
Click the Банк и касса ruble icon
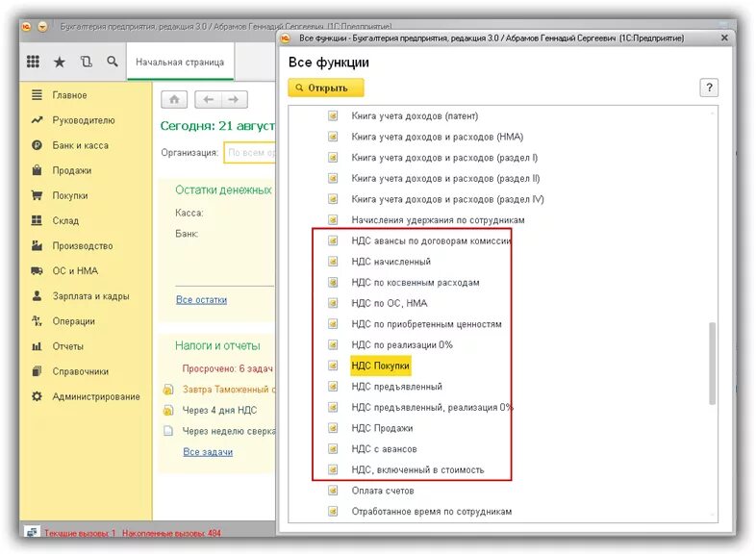click(x=37, y=145)
